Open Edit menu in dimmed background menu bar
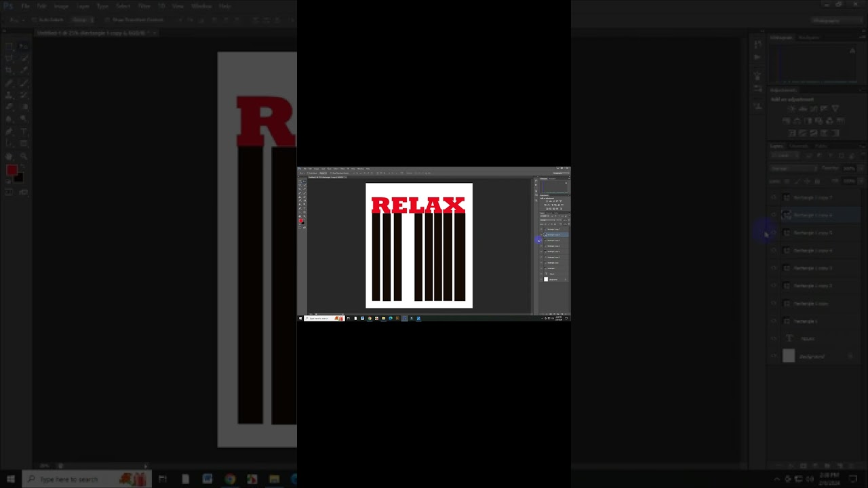This screenshot has width=868, height=488. (x=41, y=6)
